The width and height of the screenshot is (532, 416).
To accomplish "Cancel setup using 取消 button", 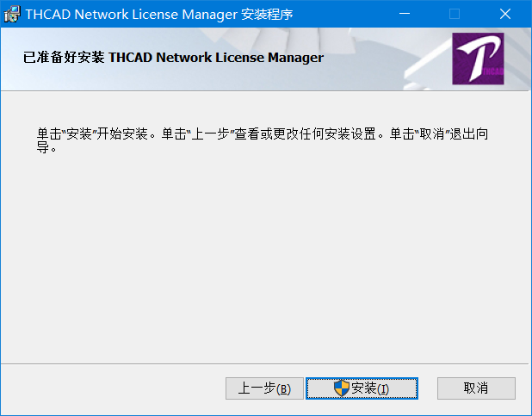I will tap(476, 388).
